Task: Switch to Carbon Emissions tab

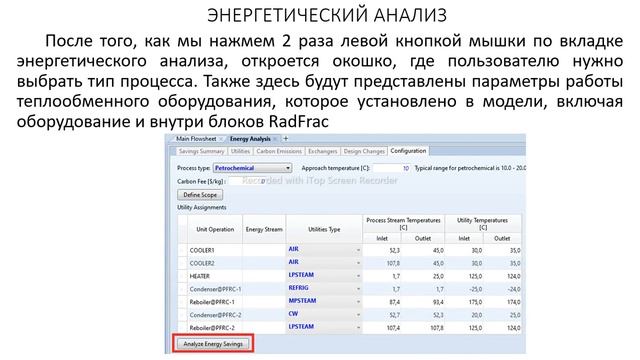Action: click(279, 151)
